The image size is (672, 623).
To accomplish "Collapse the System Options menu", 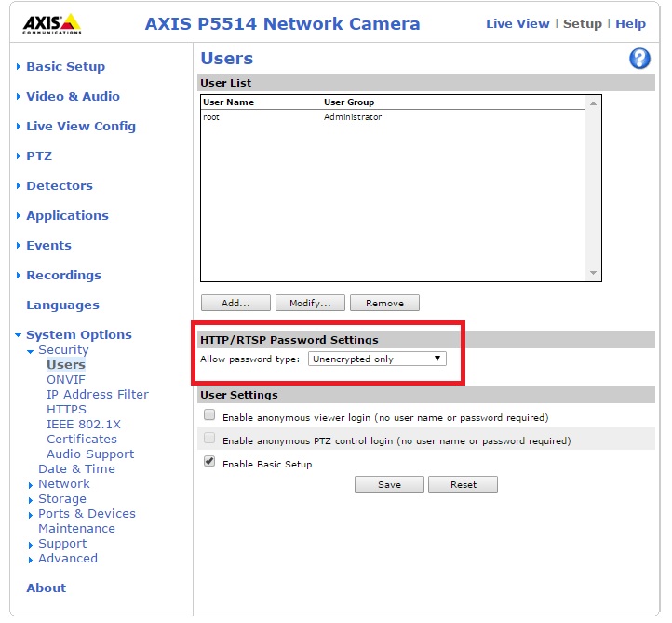I will click(79, 334).
